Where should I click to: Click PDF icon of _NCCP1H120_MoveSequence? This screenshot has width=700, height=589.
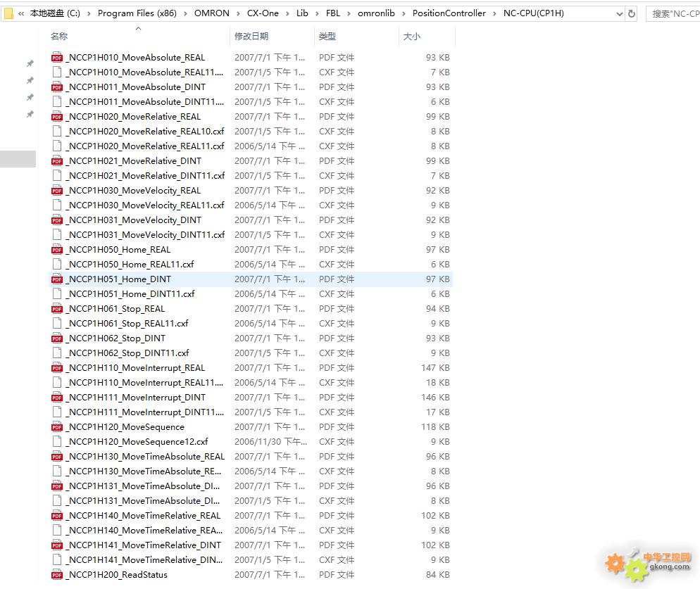(57, 427)
